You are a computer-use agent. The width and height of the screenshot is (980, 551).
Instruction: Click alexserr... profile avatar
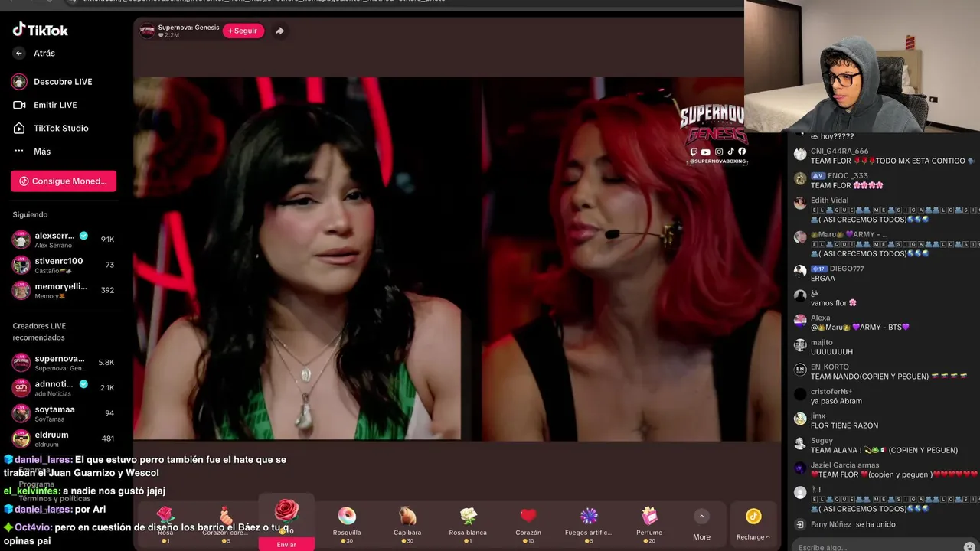click(21, 240)
